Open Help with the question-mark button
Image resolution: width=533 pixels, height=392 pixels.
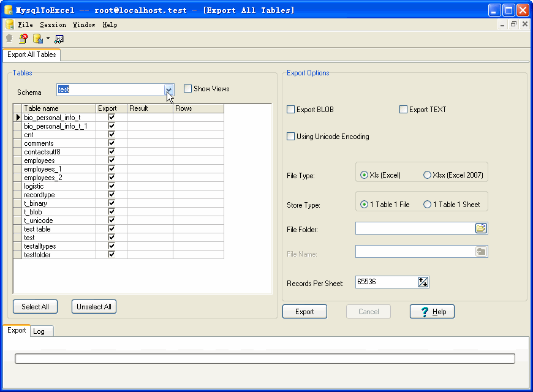click(x=432, y=312)
